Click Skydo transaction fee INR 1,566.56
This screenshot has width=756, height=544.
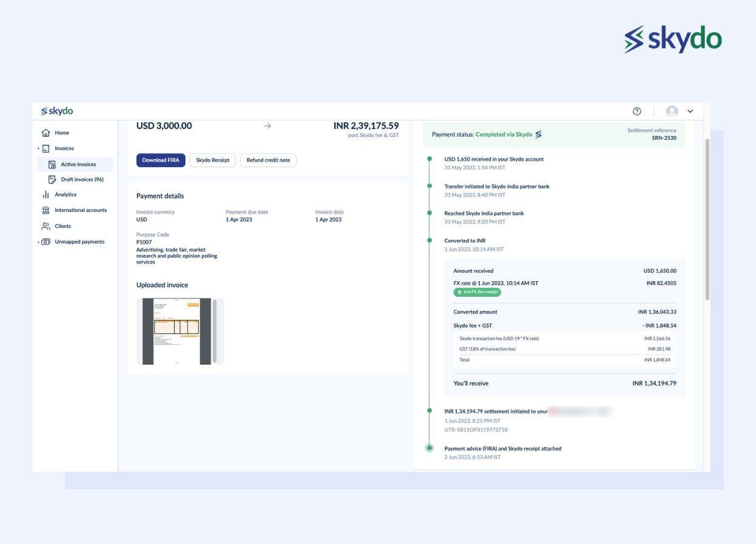coord(657,338)
